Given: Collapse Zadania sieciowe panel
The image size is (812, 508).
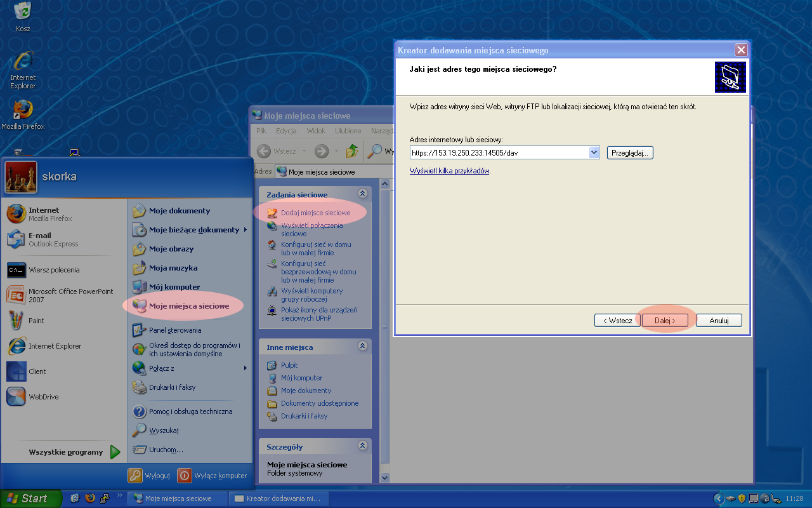Looking at the screenshot, I should [362, 194].
